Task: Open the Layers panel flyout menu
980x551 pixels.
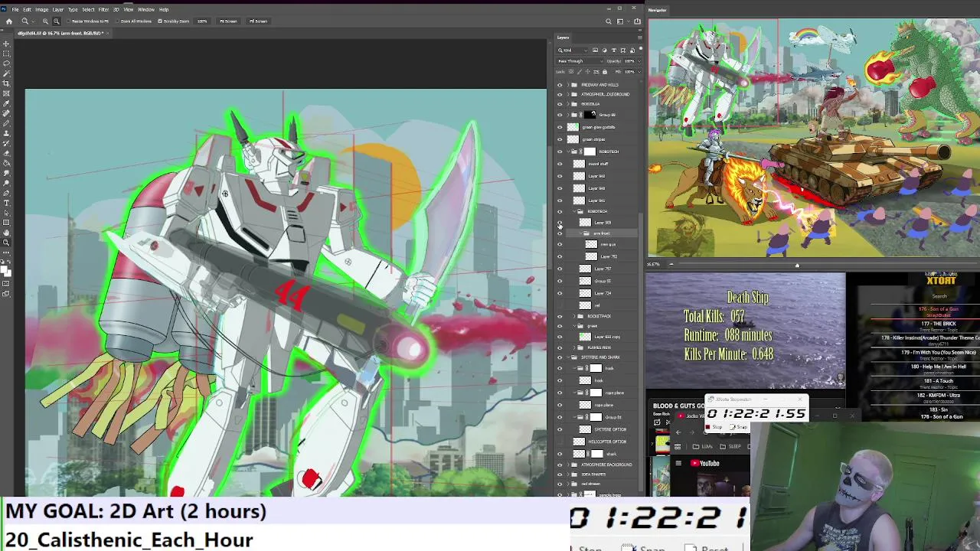Action: tap(639, 37)
